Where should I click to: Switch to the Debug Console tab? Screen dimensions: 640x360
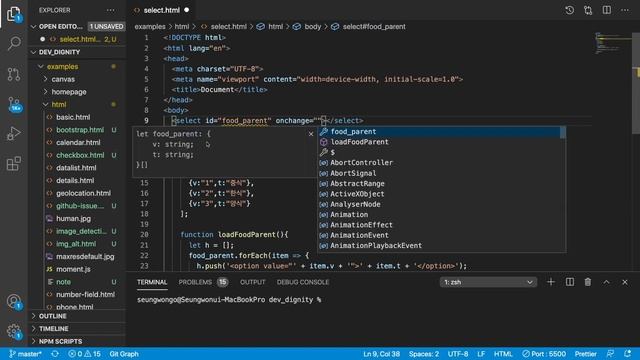click(x=303, y=282)
